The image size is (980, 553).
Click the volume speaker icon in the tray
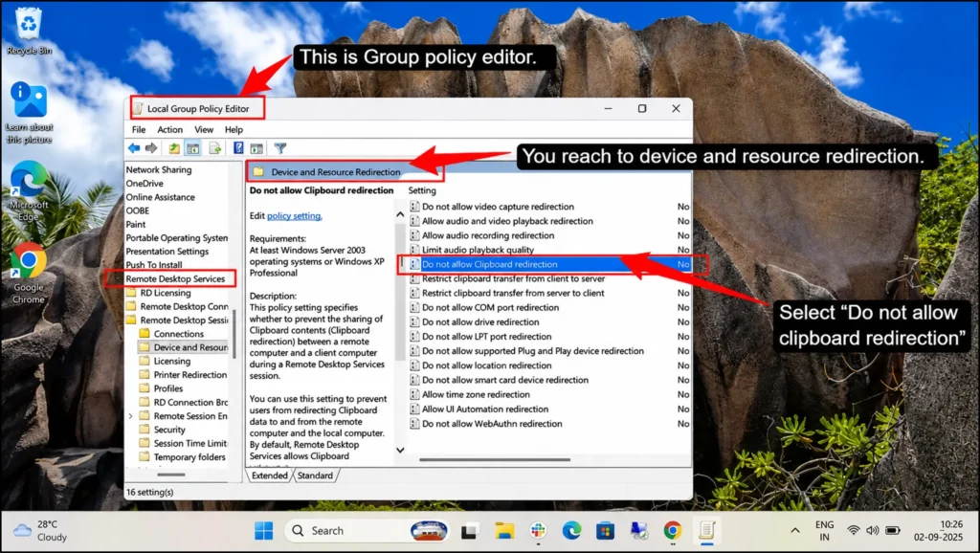pyautogui.click(x=873, y=530)
